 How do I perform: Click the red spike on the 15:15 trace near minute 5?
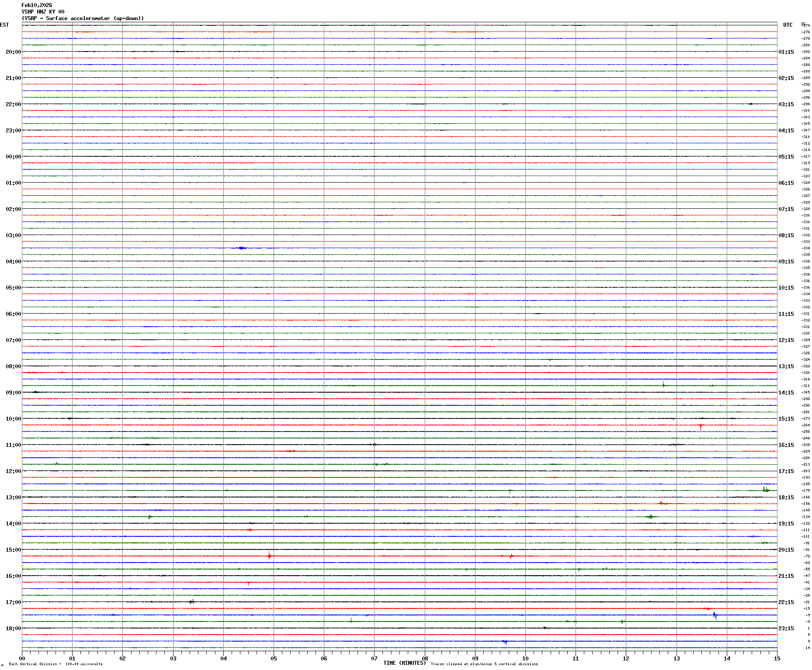click(x=269, y=556)
